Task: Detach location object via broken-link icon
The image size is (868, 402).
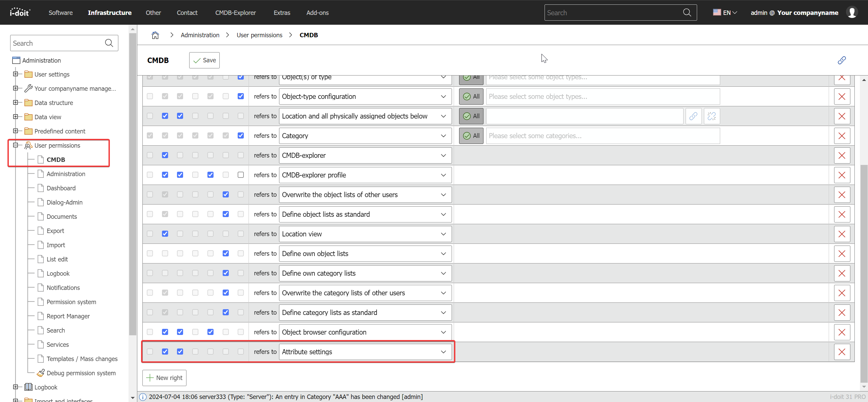Action: coord(712,116)
